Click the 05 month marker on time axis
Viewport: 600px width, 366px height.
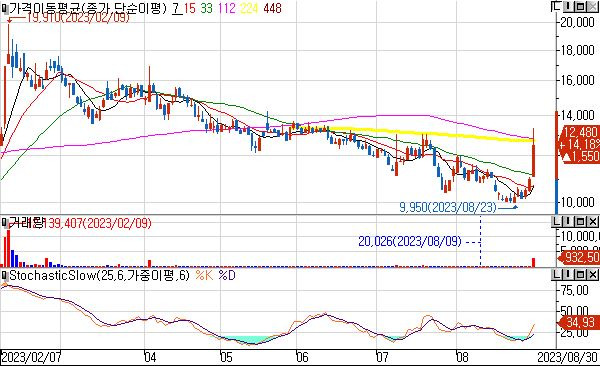[226, 358]
